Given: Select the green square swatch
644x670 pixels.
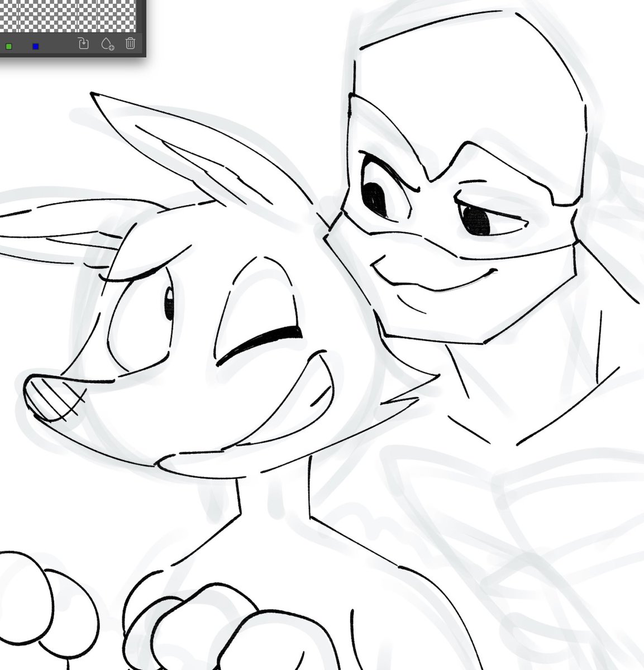Looking at the screenshot, I should point(9,46).
